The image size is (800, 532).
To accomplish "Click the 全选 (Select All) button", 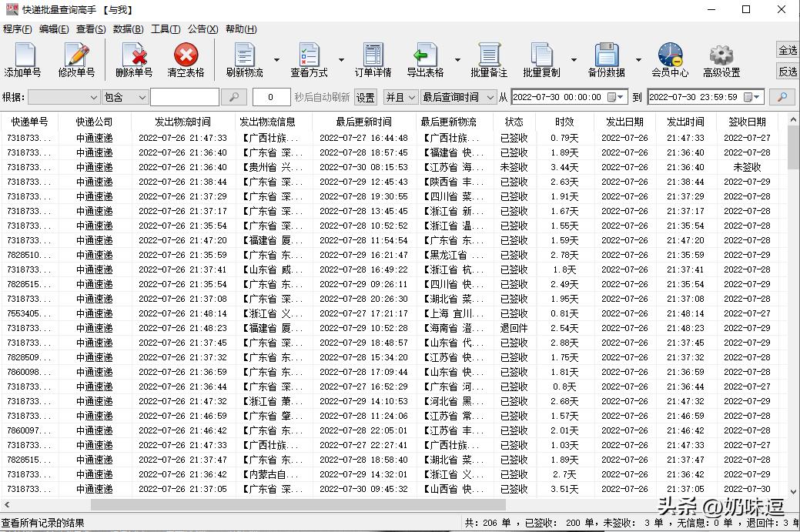I will [787, 49].
